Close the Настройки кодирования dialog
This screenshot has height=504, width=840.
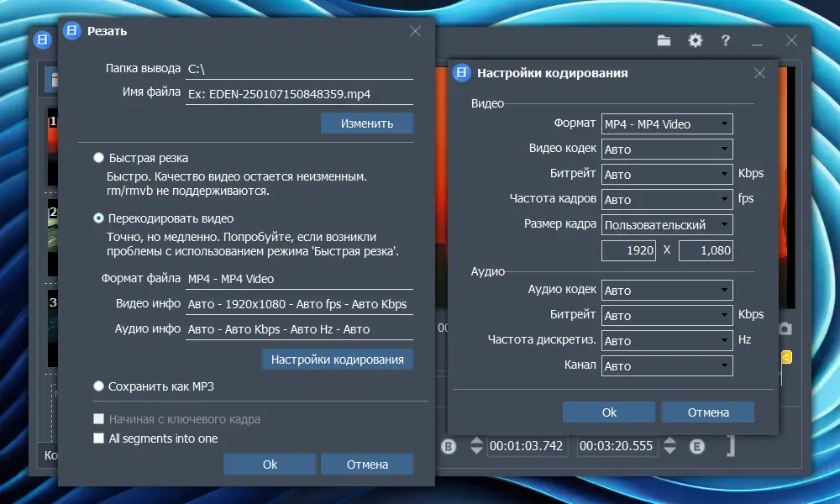759,73
